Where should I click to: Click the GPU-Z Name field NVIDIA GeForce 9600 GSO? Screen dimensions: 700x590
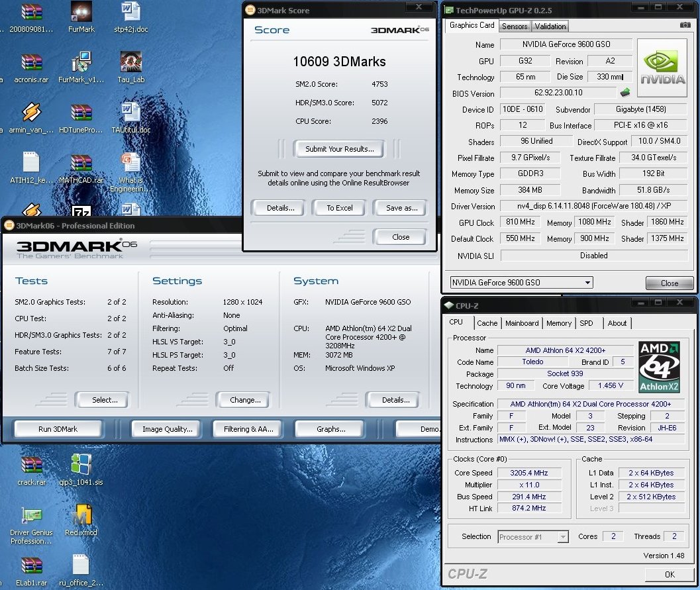(566, 44)
